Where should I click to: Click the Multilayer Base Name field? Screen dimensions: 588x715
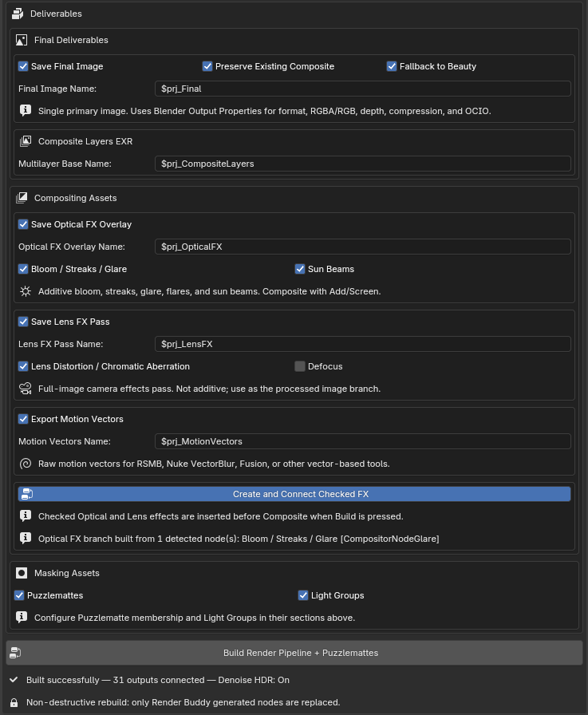(x=363, y=164)
